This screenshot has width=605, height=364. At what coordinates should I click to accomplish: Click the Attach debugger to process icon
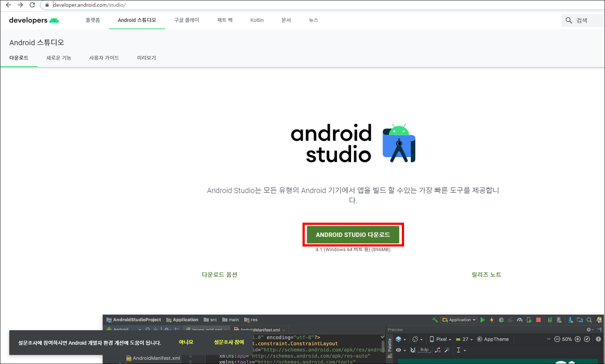pyautogui.click(x=529, y=320)
